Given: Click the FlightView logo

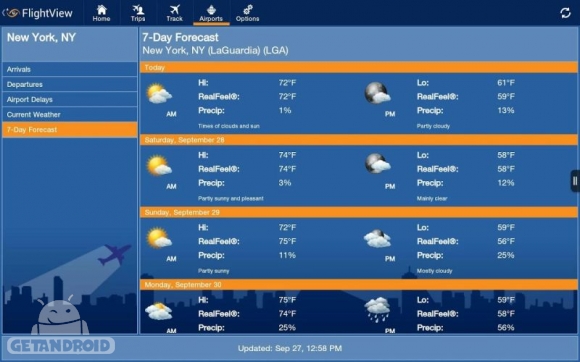Looking at the screenshot, I should pos(38,13).
